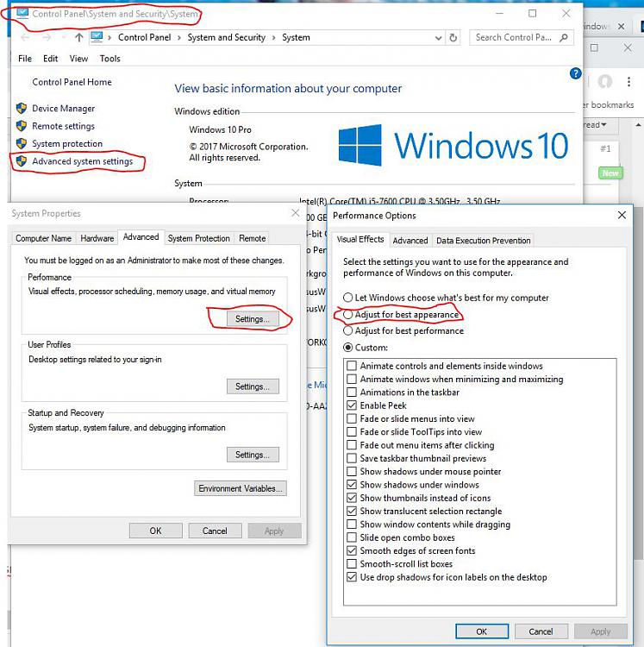
Task: Check Animations in the taskbar
Action: [352, 392]
